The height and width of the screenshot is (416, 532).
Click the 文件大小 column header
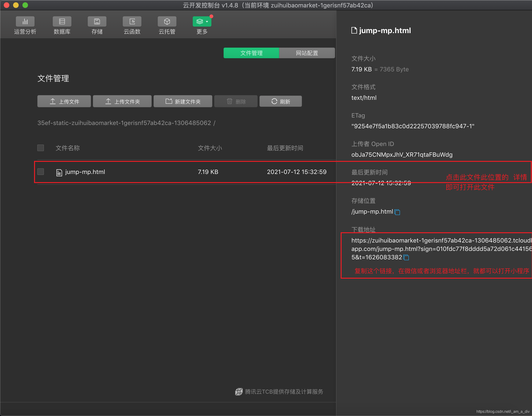(210, 148)
